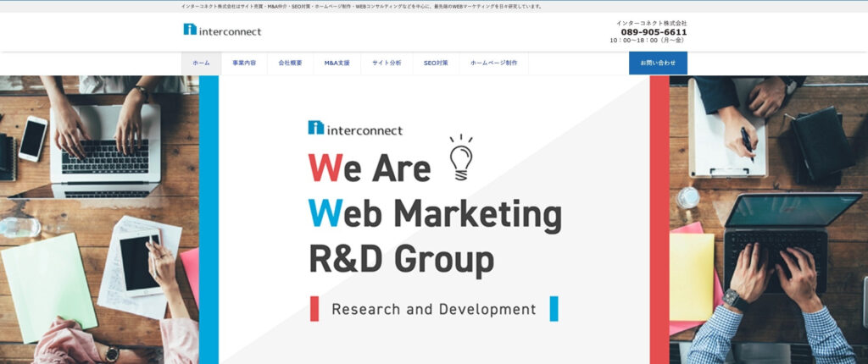Go to the ホーム navigation tab
Viewport: 868px width, 364px height.
[x=201, y=63]
